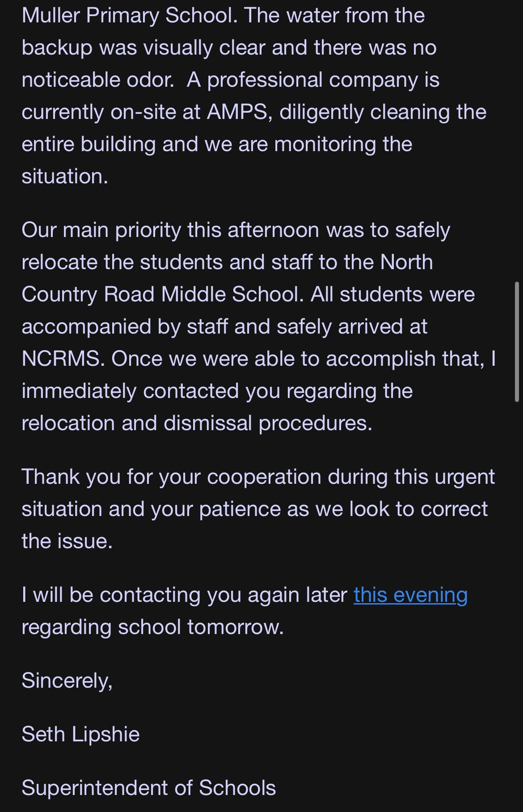Open the "this evening" link
The image size is (523, 812).
410,595
